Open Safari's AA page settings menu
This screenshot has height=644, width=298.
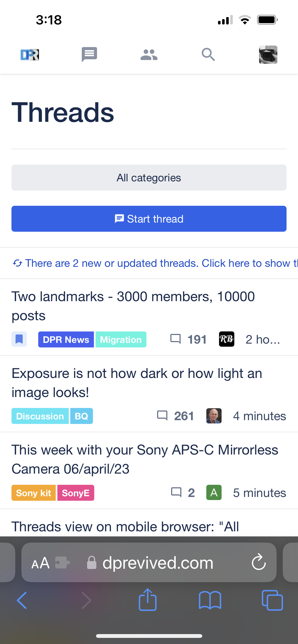tap(40, 563)
